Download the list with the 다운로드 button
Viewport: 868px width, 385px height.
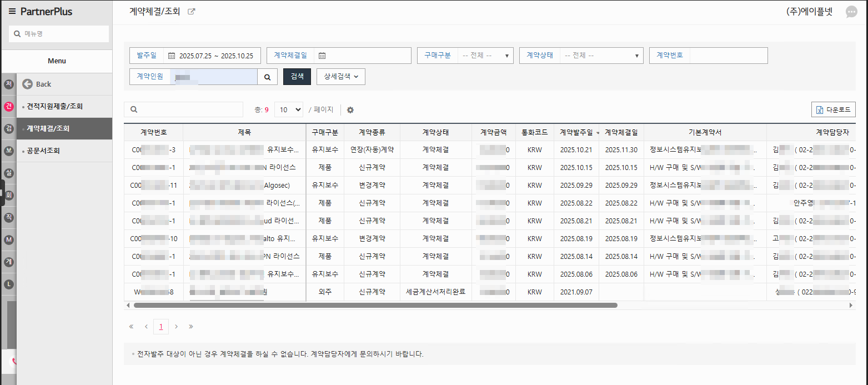point(834,109)
